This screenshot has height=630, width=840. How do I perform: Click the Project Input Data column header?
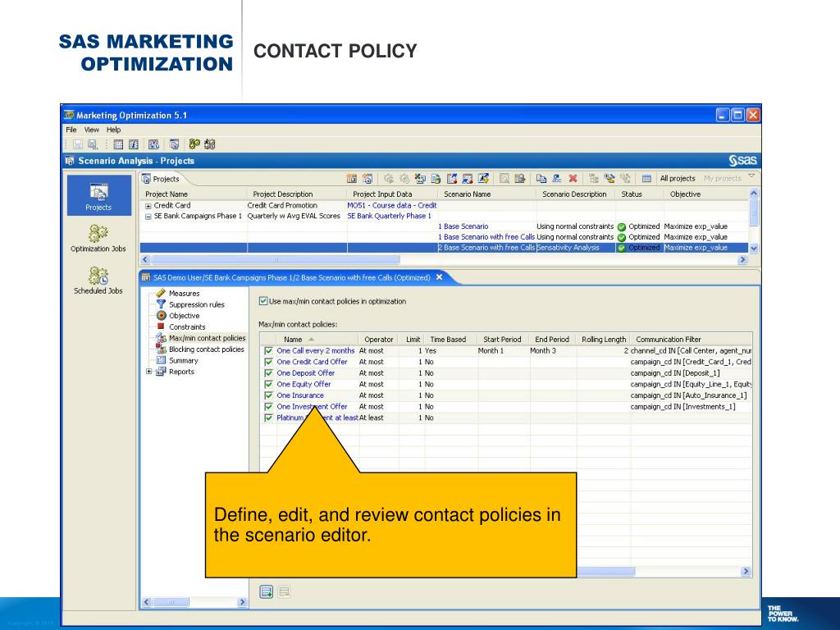[x=382, y=194]
